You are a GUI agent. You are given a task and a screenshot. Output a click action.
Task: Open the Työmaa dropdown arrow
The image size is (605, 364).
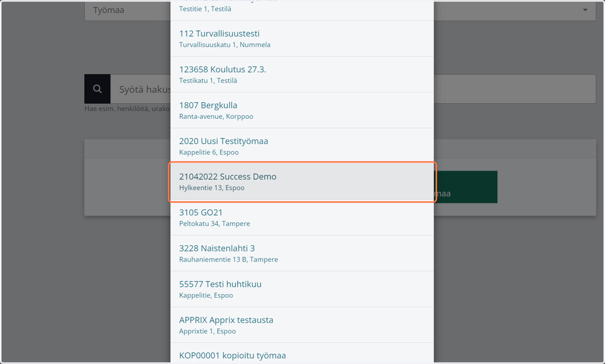pos(585,10)
